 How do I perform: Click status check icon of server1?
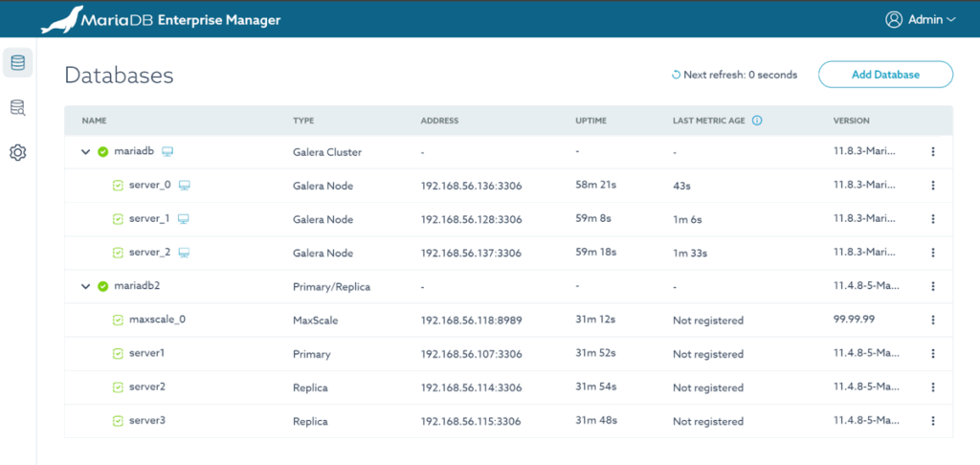(x=118, y=354)
